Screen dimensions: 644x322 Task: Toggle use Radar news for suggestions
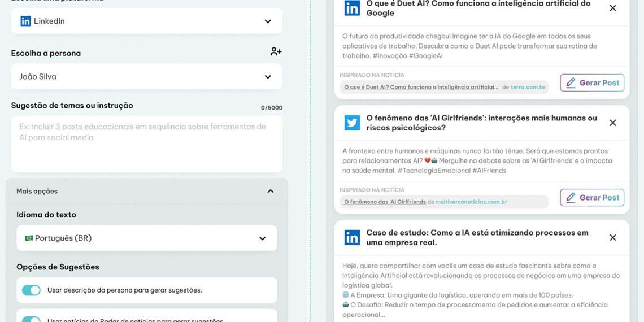coord(31,320)
